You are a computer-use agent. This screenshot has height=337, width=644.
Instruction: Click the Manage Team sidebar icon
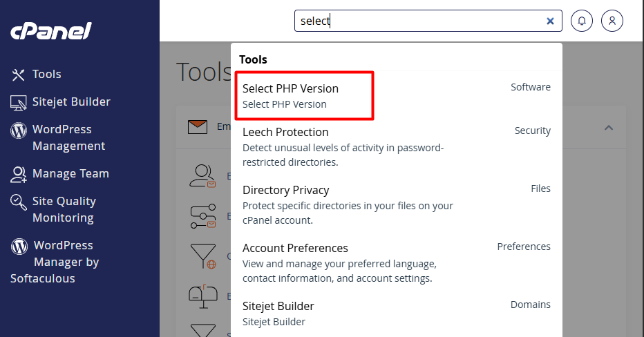pos(19,174)
